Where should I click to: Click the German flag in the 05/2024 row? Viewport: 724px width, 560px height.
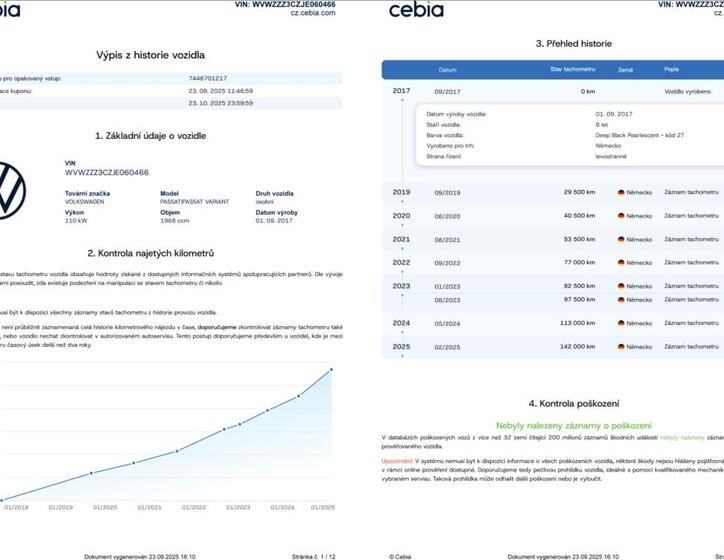(x=621, y=324)
